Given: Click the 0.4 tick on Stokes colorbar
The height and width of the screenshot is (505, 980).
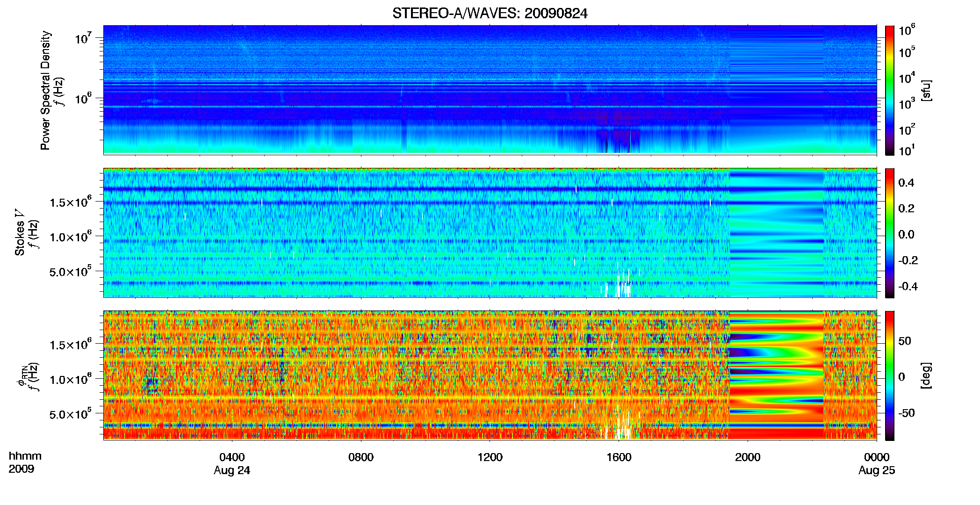Looking at the screenshot, I should coord(906,183).
